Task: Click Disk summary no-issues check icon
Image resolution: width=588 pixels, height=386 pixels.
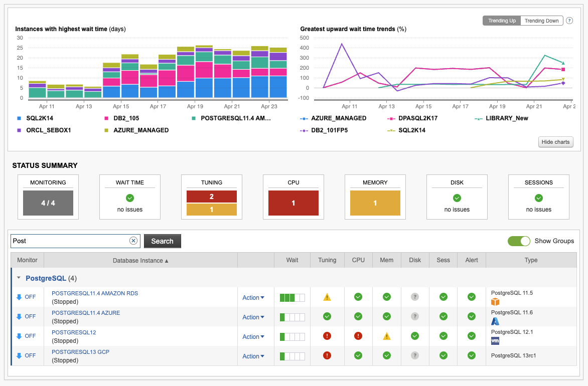Action: click(x=457, y=198)
